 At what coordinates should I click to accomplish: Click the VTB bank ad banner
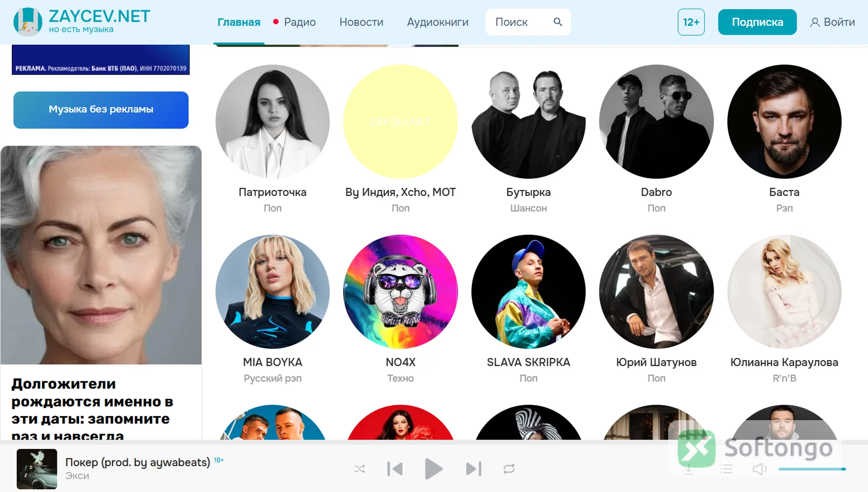coord(101,60)
